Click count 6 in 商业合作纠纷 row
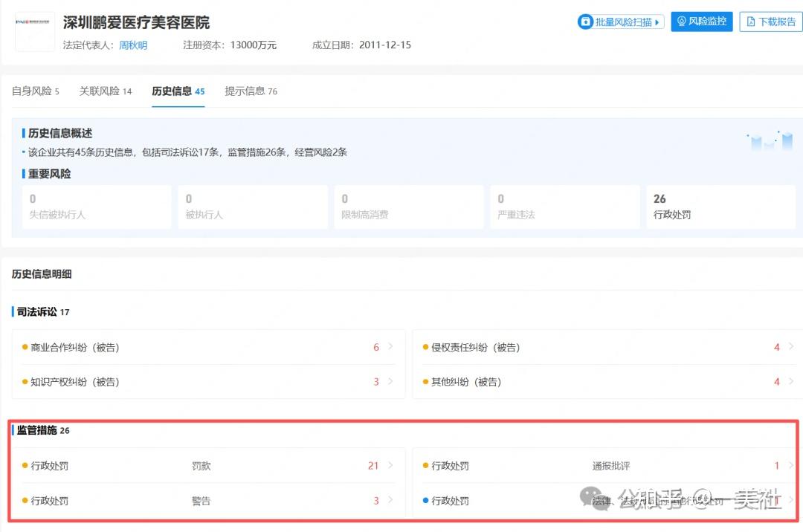The image size is (803, 532). click(376, 347)
